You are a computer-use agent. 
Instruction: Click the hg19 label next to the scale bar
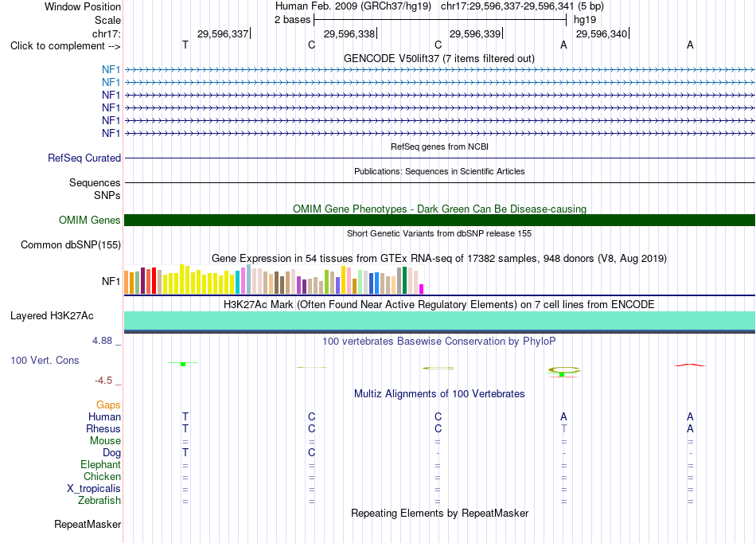(585, 20)
